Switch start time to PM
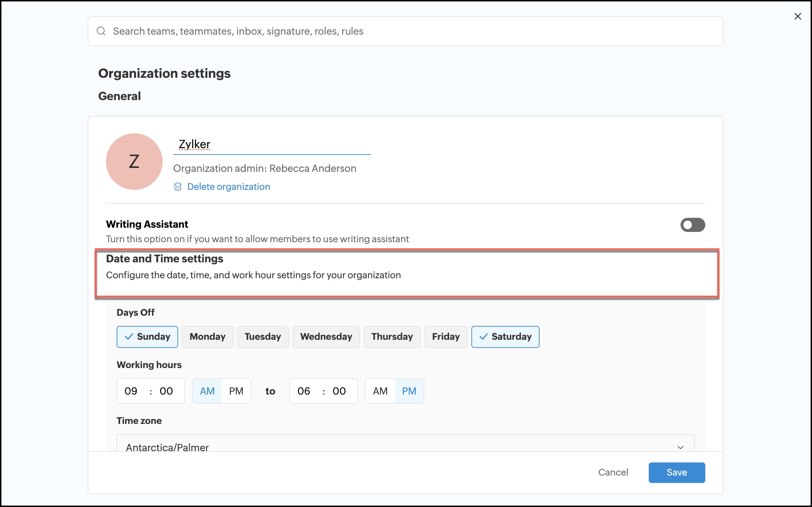 (236, 391)
